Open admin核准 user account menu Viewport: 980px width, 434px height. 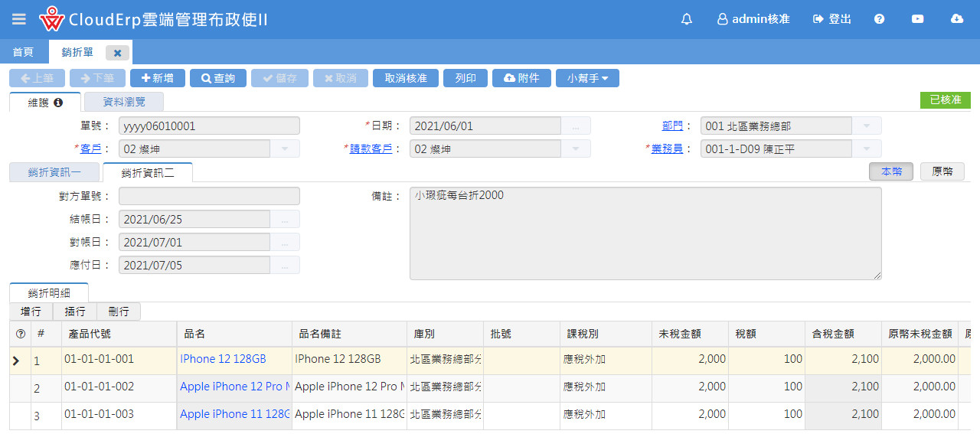point(753,19)
